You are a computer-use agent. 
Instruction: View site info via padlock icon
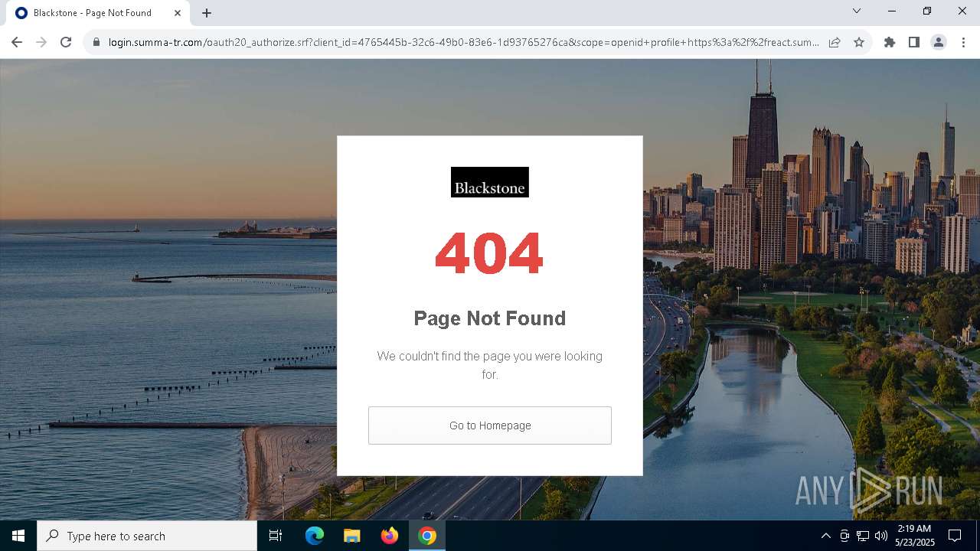point(96,43)
